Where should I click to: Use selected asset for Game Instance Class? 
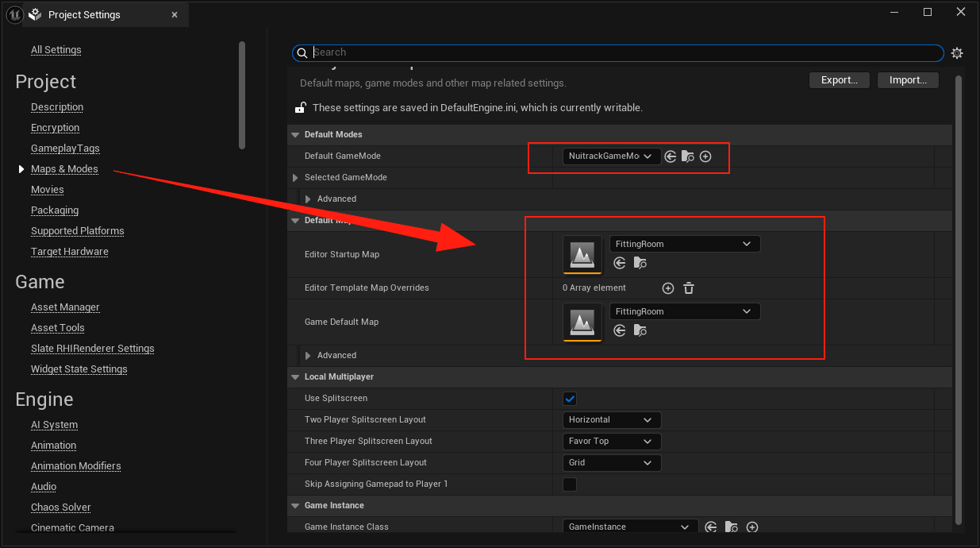click(711, 527)
